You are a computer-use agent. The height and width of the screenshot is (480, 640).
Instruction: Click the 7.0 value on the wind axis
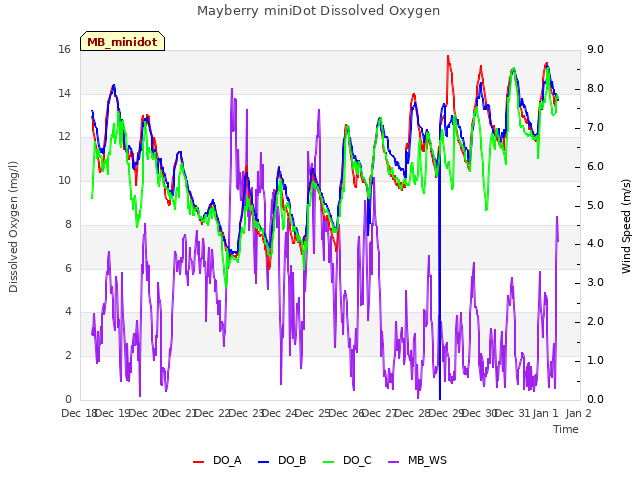(x=595, y=127)
